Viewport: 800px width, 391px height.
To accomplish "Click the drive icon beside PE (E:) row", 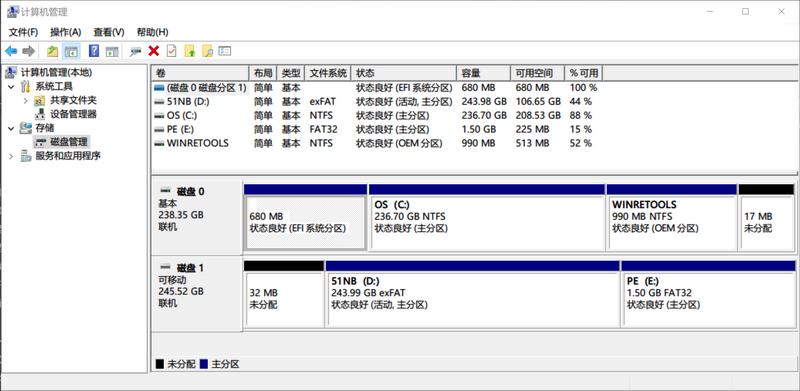I will click(159, 129).
